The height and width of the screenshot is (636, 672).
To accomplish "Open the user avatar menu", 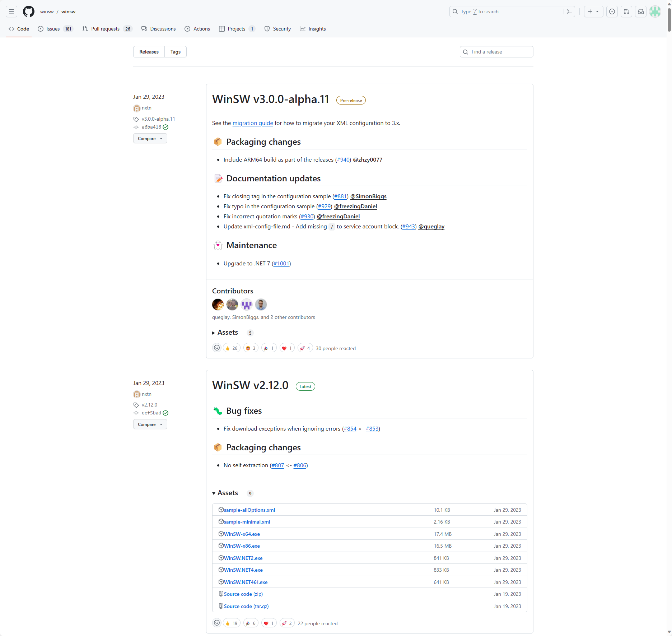I will pyautogui.click(x=655, y=11).
